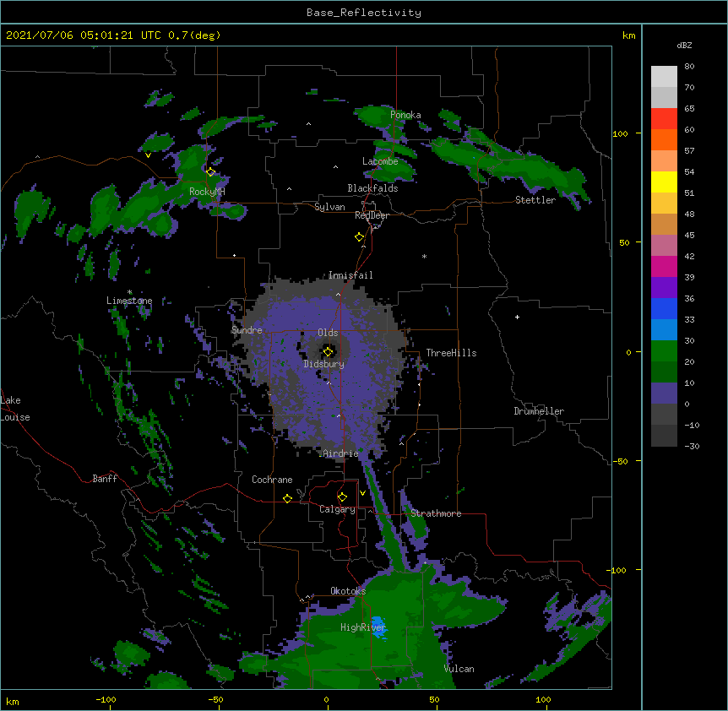Click the Vulcan town label

click(459, 669)
